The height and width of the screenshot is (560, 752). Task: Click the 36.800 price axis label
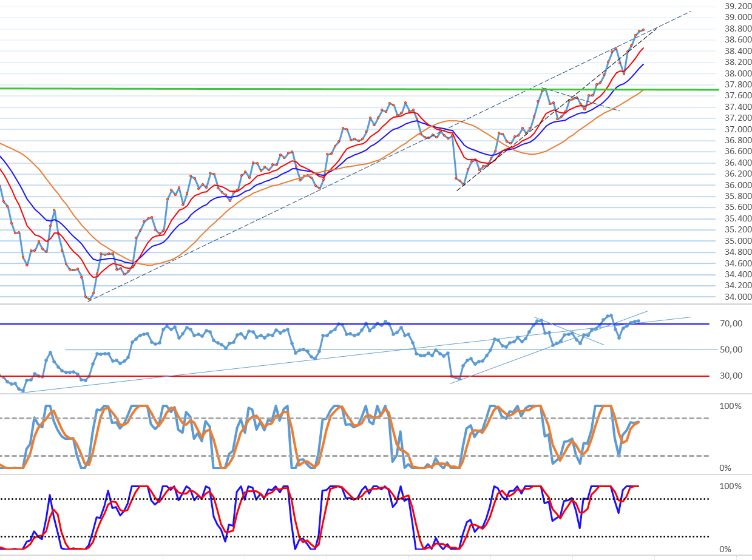(x=739, y=140)
